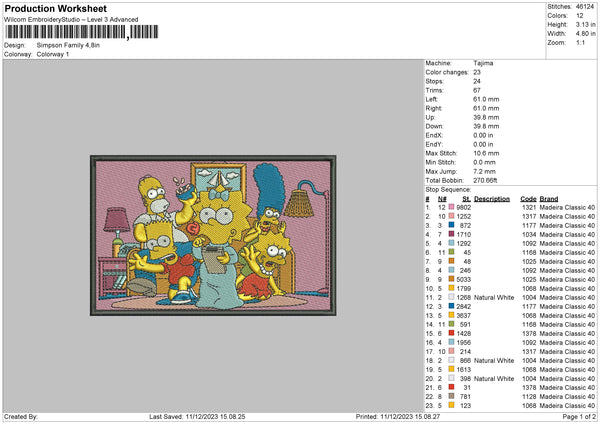Click the 'Description' column header
The width and height of the screenshot is (600, 424).
(492, 199)
